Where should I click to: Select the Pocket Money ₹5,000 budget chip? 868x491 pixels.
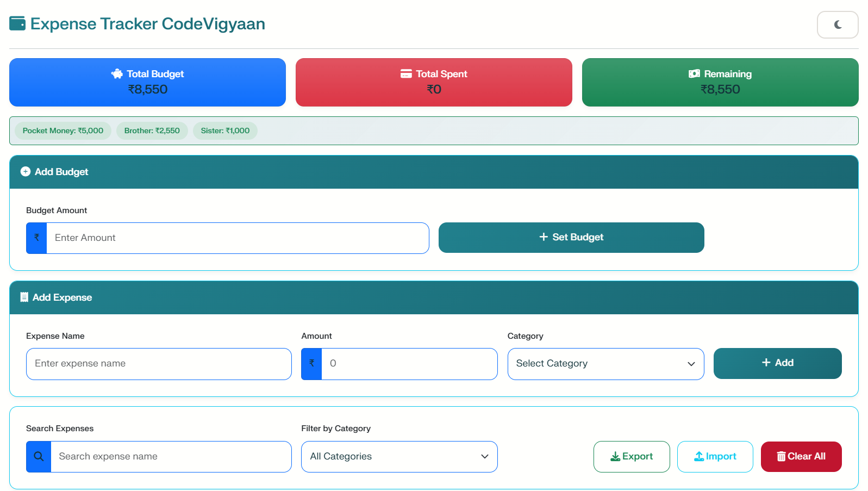pos(63,131)
